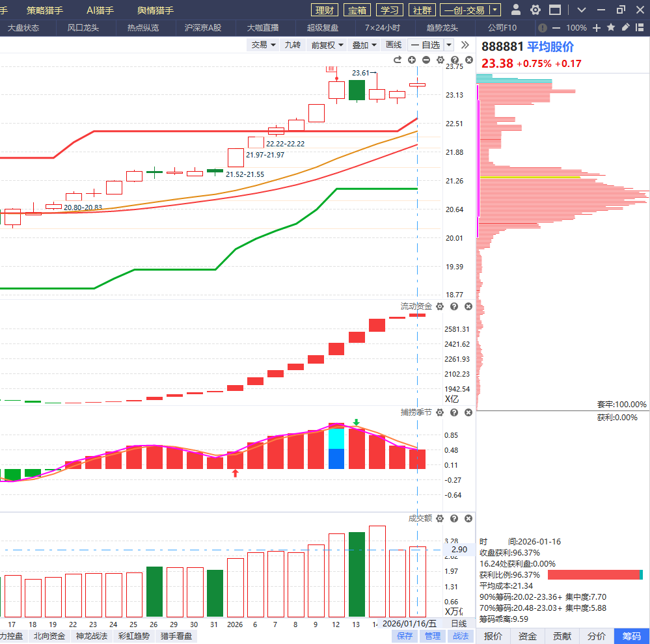Toggle 自选 watchlist for this stock
Screen dimensions: 650x644
point(426,45)
